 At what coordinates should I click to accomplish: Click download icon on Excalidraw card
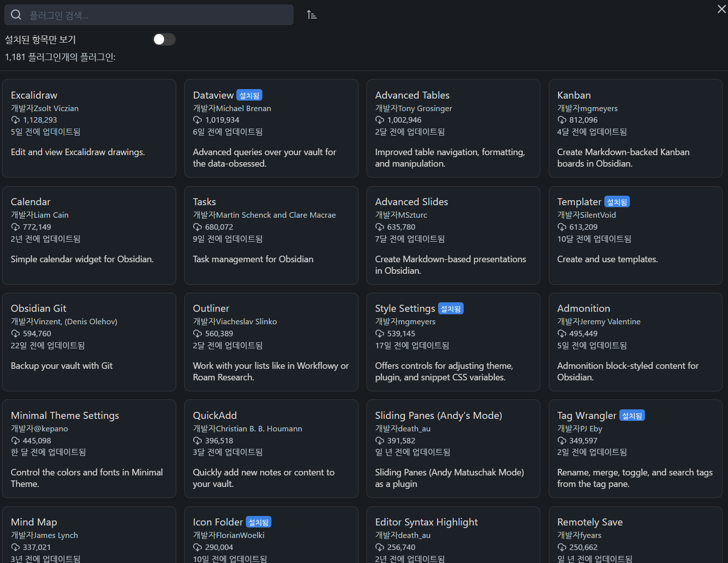pyautogui.click(x=16, y=120)
